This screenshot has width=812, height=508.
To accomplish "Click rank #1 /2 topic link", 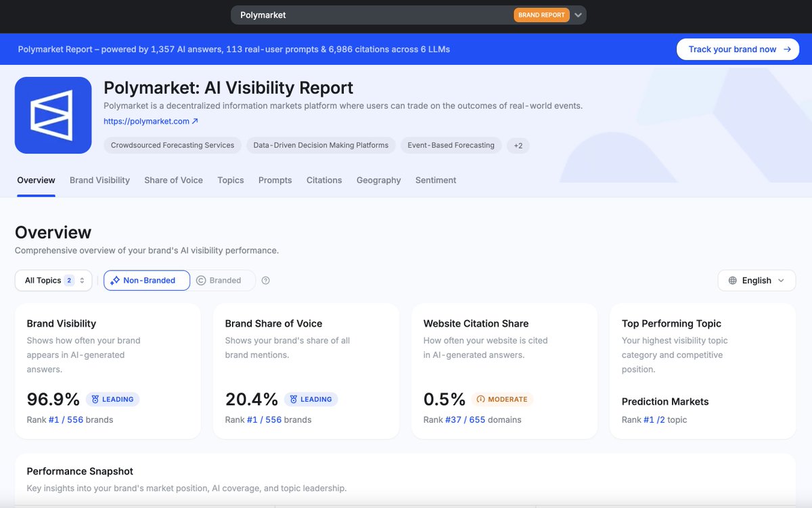I will tap(654, 419).
